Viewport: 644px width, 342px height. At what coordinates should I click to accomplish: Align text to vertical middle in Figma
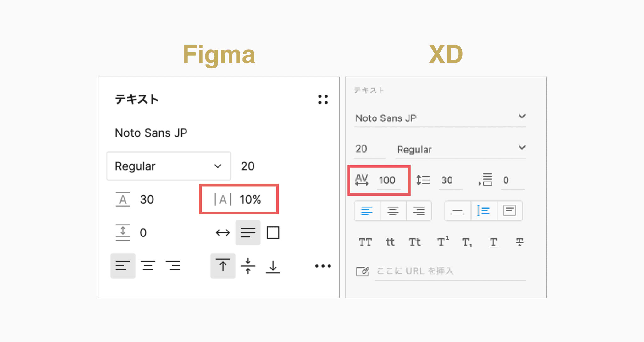point(248,266)
